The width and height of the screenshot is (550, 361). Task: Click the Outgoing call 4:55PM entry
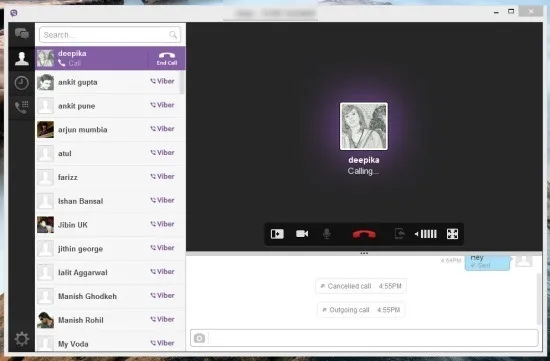361,310
